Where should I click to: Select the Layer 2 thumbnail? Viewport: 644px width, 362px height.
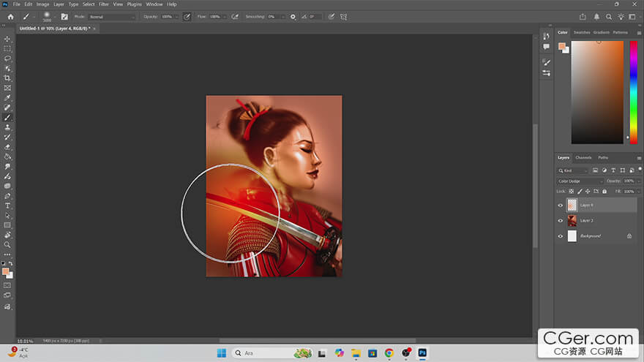click(572, 221)
